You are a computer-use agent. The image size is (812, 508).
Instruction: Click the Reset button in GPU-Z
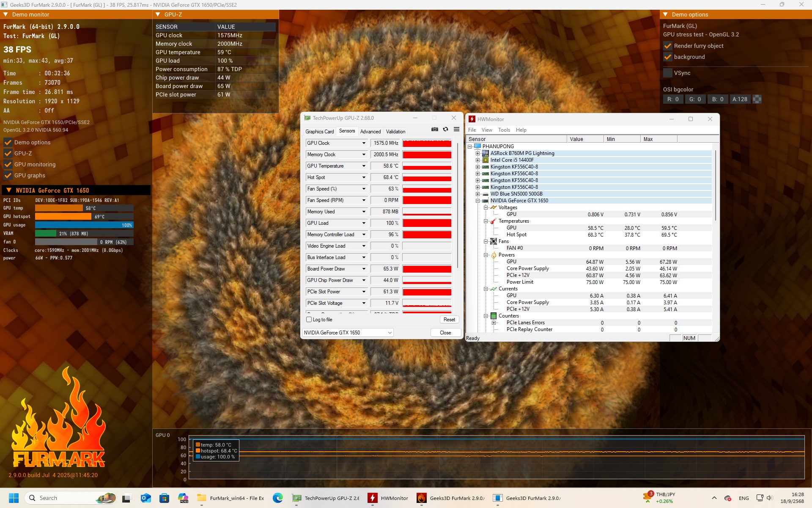pyautogui.click(x=449, y=320)
